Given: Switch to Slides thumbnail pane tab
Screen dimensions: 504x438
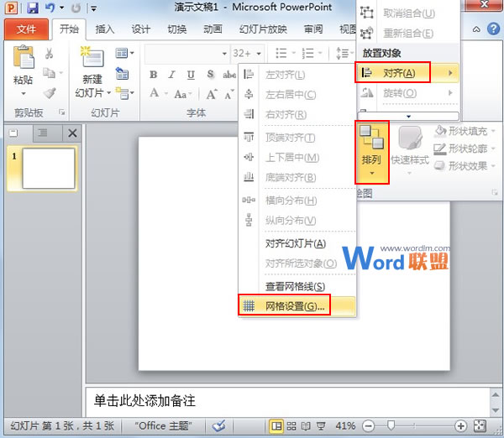Looking at the screenshot, I should [x=13, y=133].
